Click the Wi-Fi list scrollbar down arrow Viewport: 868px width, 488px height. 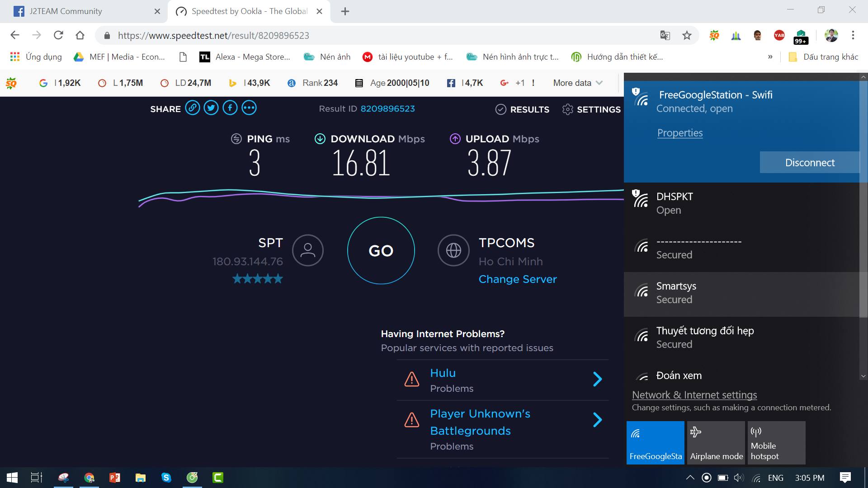click(863, 376)
